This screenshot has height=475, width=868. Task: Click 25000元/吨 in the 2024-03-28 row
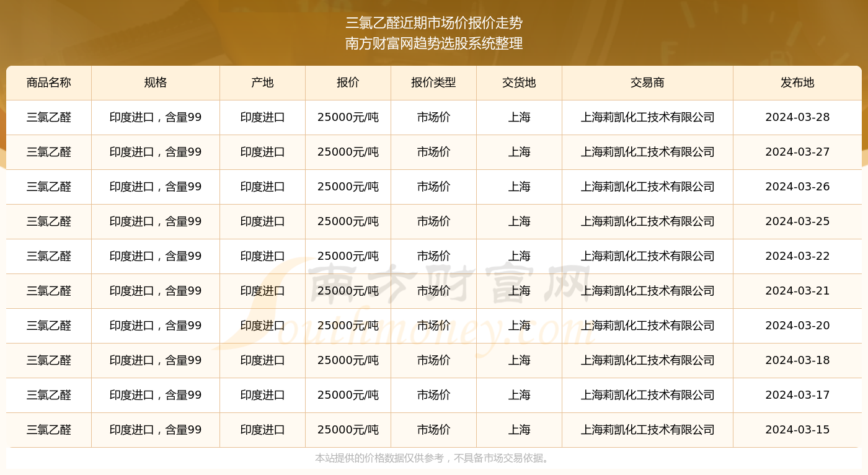[348, 117]
